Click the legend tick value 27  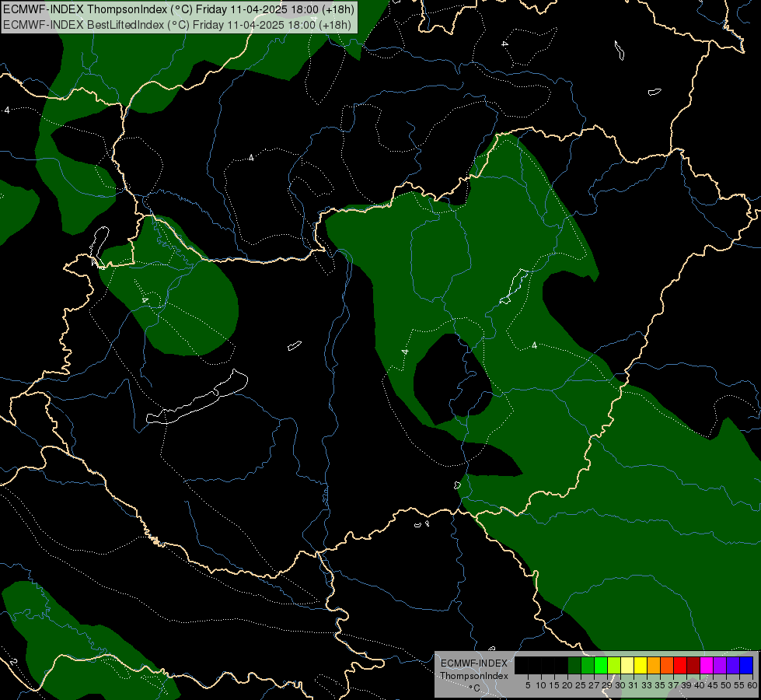coord(594,685)
